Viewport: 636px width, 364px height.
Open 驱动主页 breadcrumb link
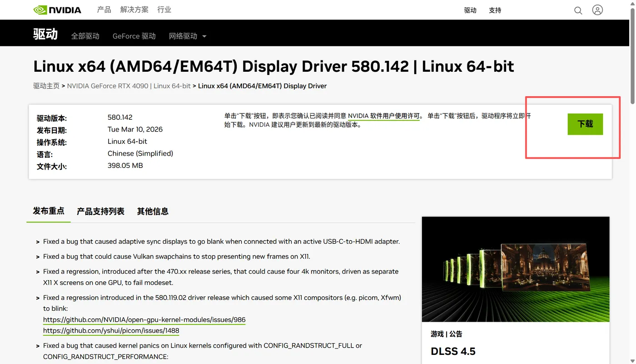pos(46,86)
